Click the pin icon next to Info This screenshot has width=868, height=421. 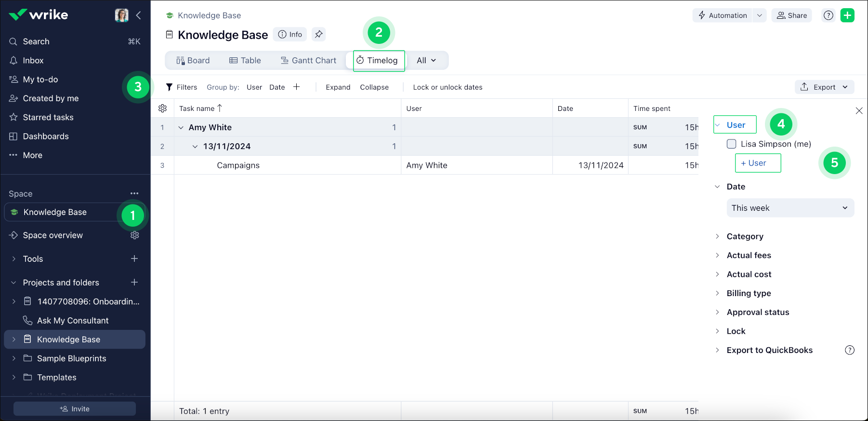point(318,34)
